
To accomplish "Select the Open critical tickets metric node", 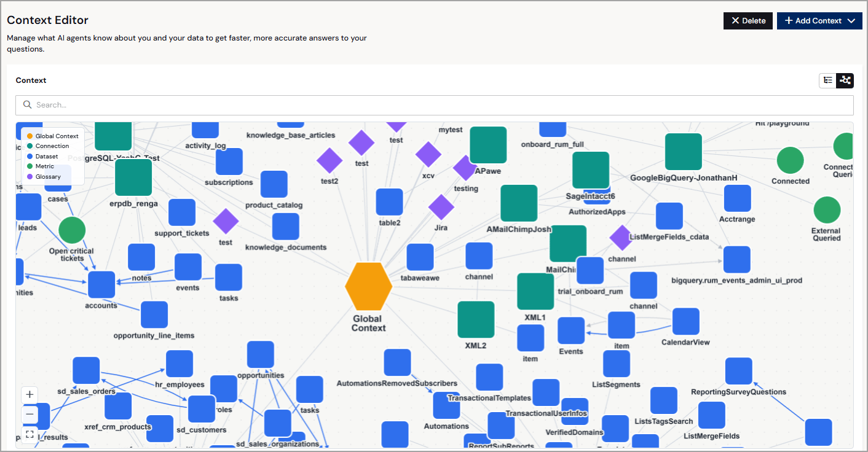I will tap(72, 230).
